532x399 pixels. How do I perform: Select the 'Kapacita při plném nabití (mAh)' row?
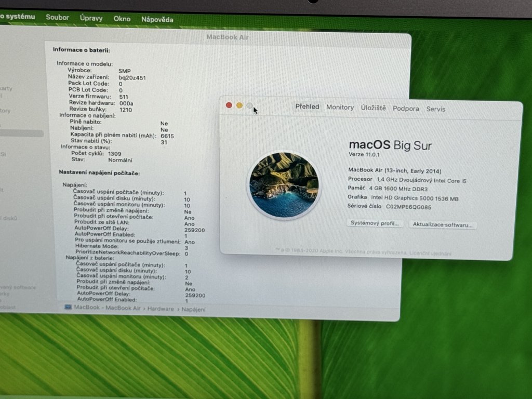(122, 136)
